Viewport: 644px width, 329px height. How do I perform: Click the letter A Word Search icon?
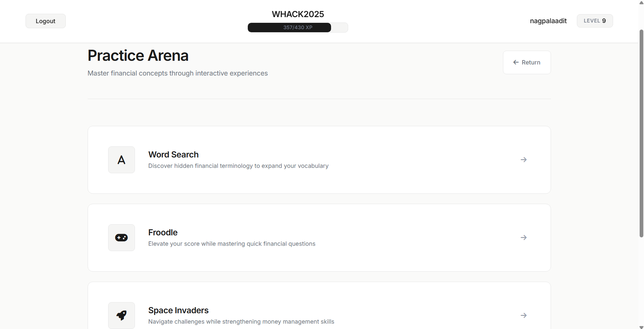122,160
